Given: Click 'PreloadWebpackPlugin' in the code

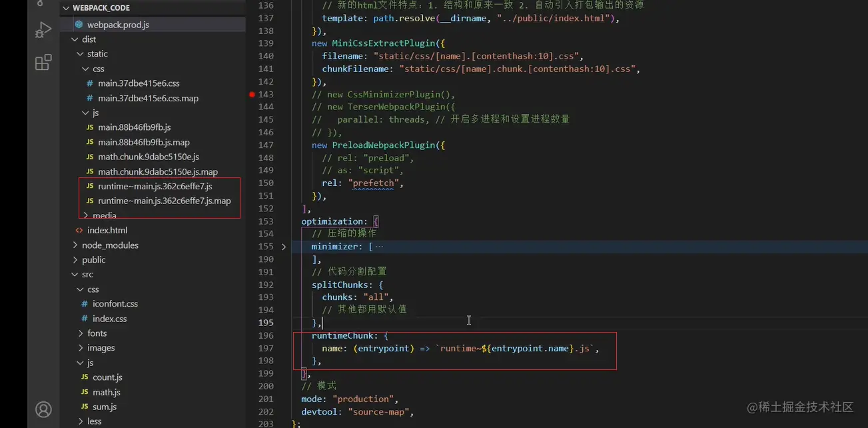Looking at the screenshot, I should click(383, 145).
